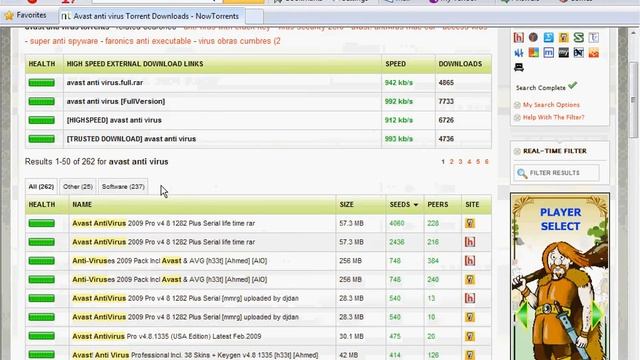
Task: Click the blue m site icon in the sources grid
Action: coord(549,53)
